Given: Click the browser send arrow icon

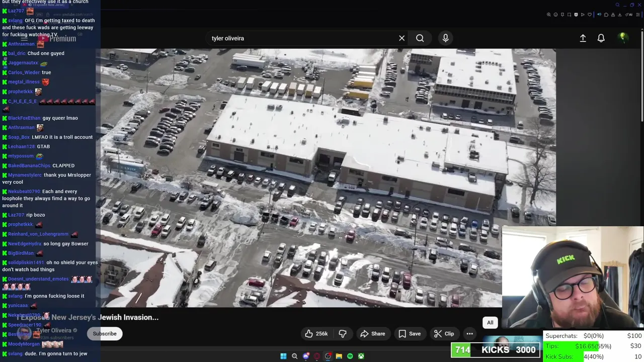Looking at the screenshot, I should pos(583,15).
